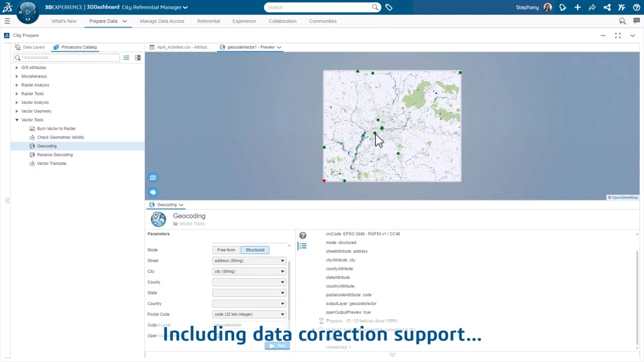Open the 3DEXPERIENCE compass

(28, 12)
